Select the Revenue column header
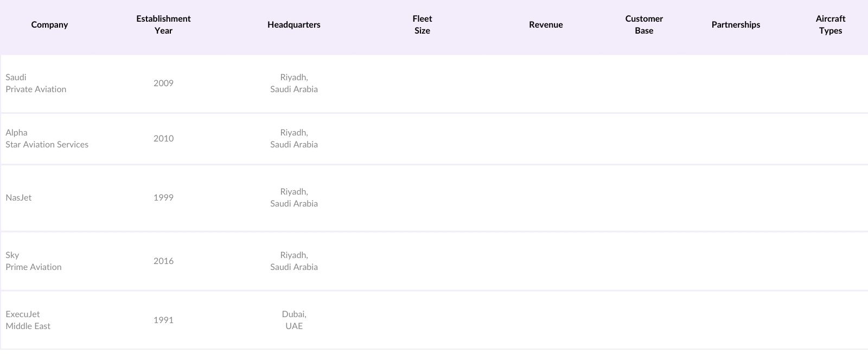 point(546,24)
